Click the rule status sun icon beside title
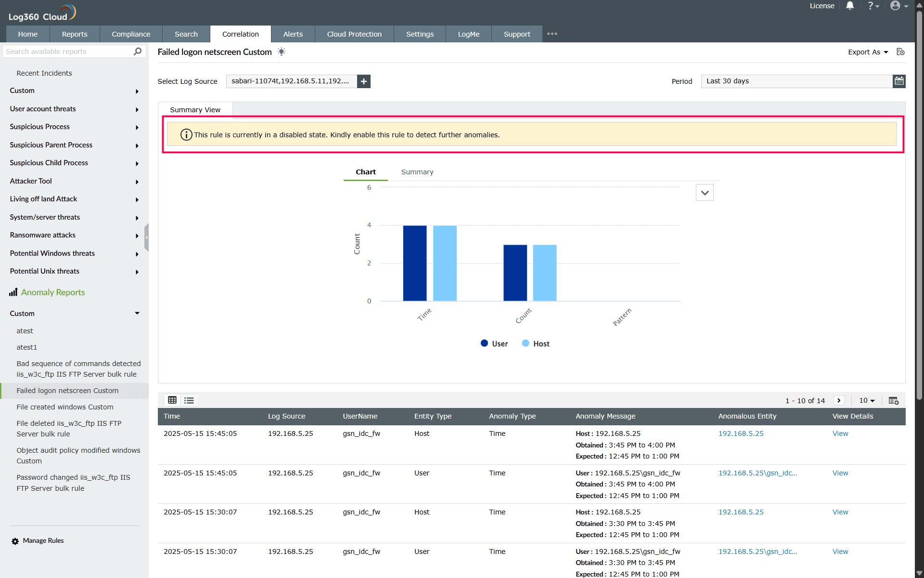The height and width of the screenshot is (578, 924). coord(282,52)
